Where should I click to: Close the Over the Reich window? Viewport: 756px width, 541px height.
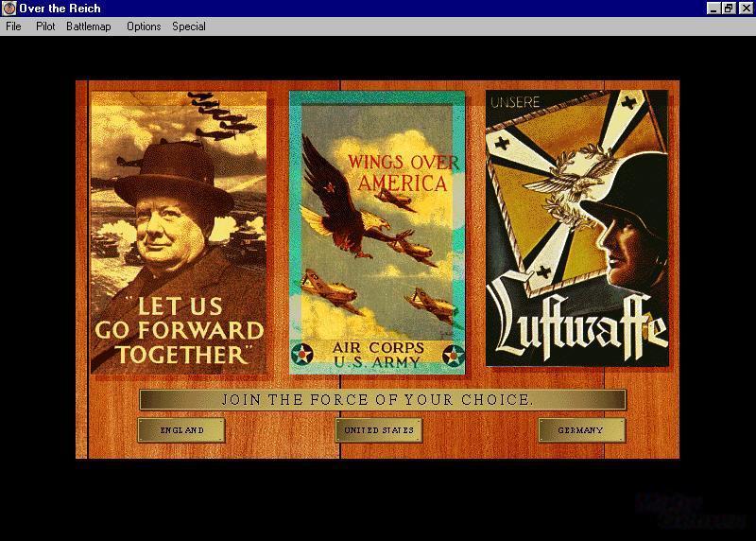[x=746, y=9]
